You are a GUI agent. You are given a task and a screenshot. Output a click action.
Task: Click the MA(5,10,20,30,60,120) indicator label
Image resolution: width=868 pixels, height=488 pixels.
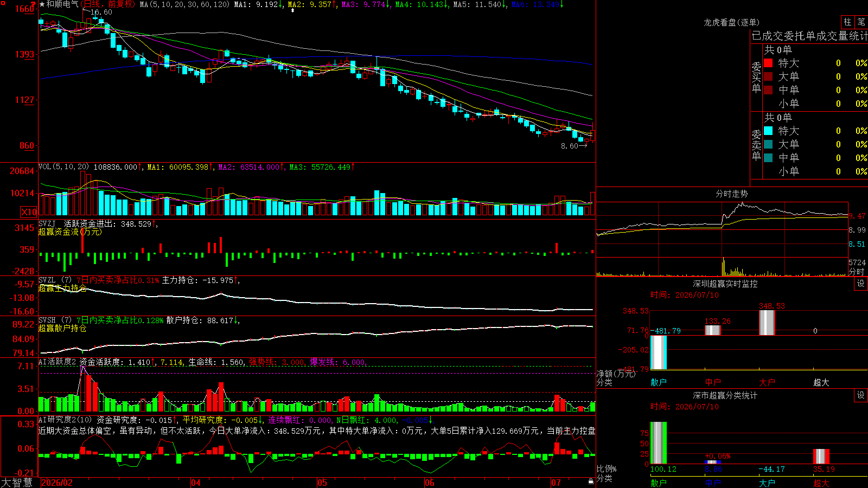click(185, 4)
